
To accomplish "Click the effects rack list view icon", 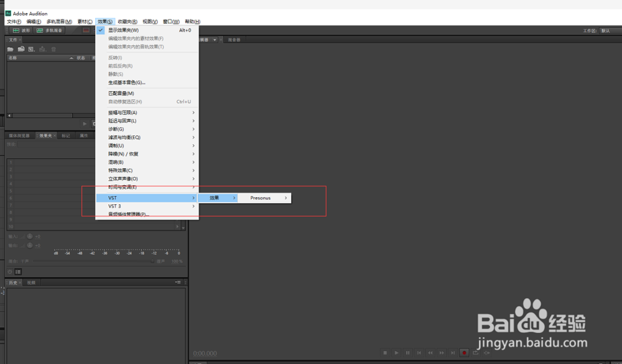I will [18, 271].
